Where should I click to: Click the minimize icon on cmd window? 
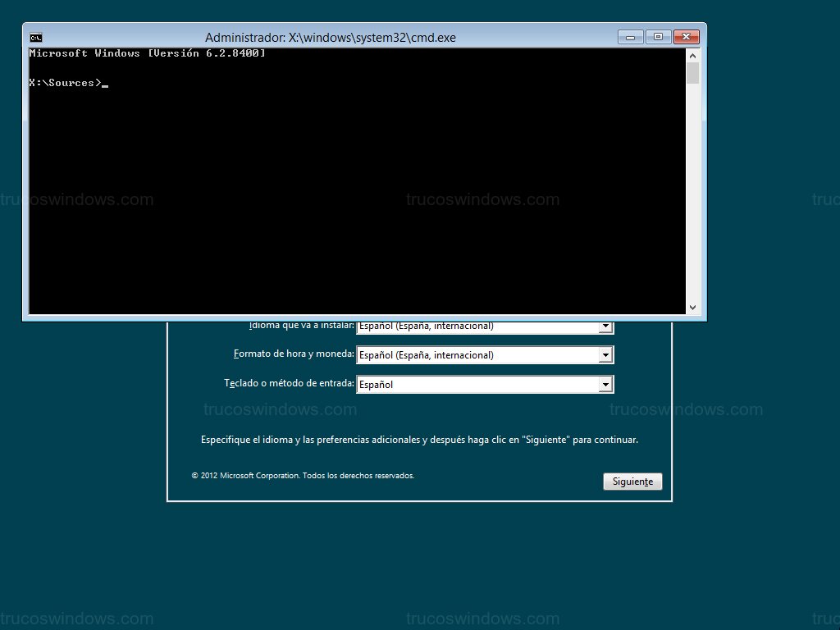pyautogui.click(x=629, y=37)
